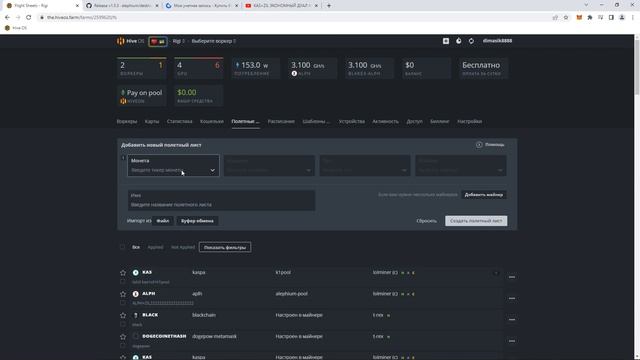Open the pool dropdown in the add panel
The width and height of the screenshot is (640, 360).
pyautogui.click(x=365, y=165)
